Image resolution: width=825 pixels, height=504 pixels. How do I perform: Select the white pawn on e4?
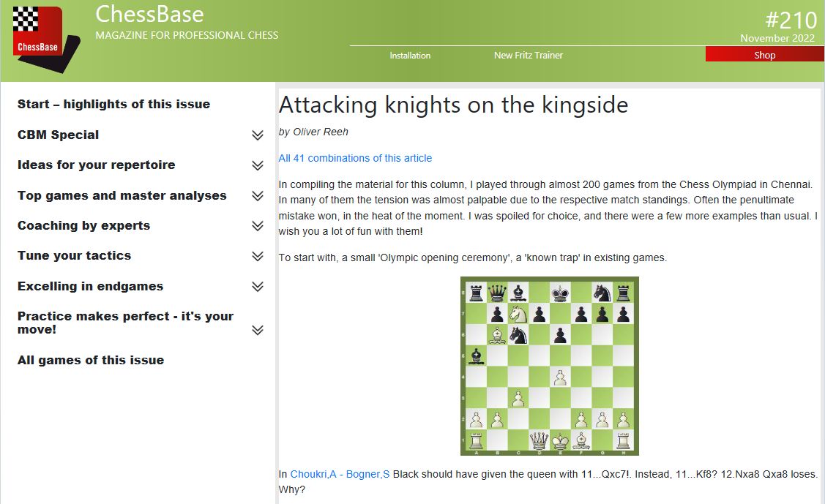[x=560, y=377]
